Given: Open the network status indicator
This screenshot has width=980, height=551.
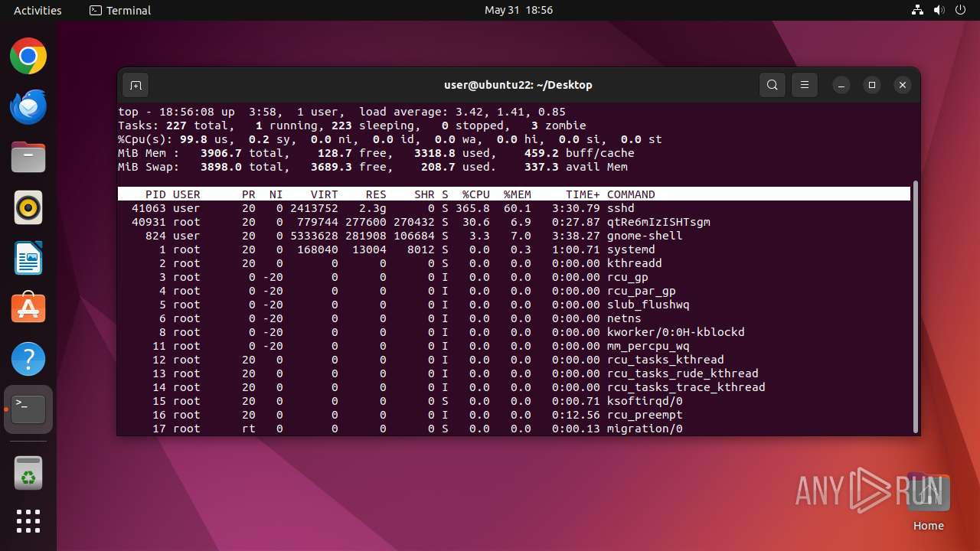Looking at the screenshot, I should tap(918, 11).
